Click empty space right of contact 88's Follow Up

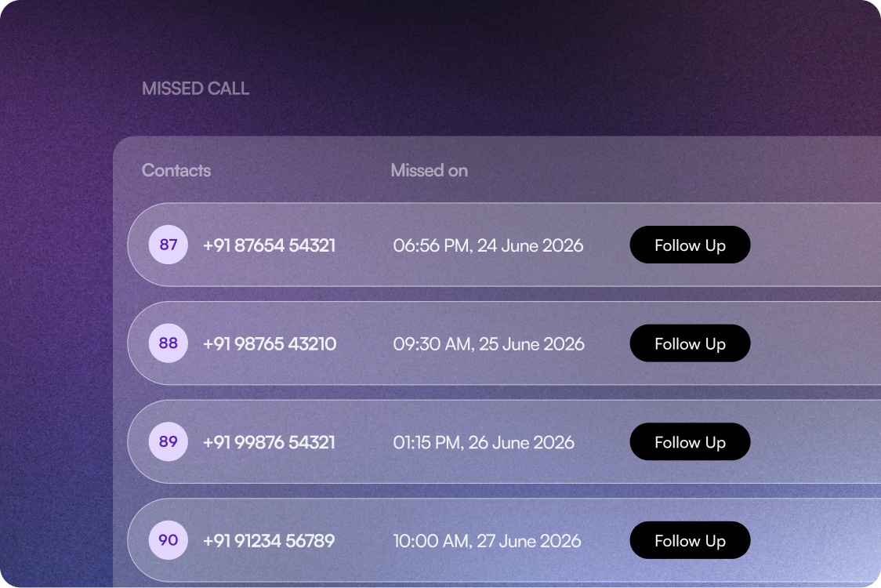[x=815, y=343]
